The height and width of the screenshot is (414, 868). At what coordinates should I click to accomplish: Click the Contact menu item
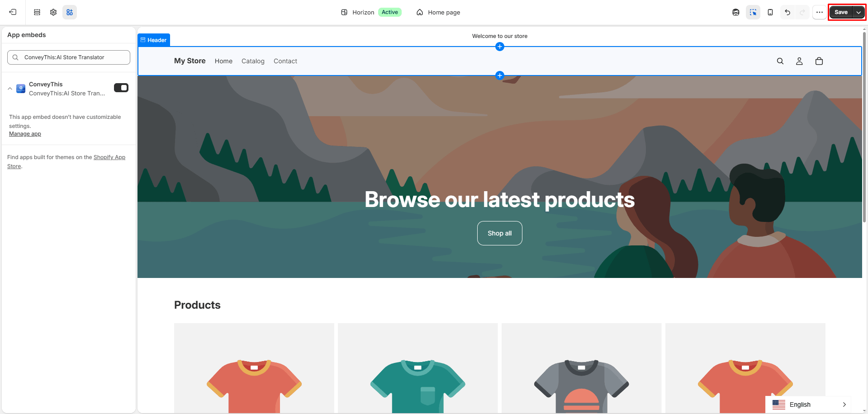pyautogui.click(x=285, y=61)
